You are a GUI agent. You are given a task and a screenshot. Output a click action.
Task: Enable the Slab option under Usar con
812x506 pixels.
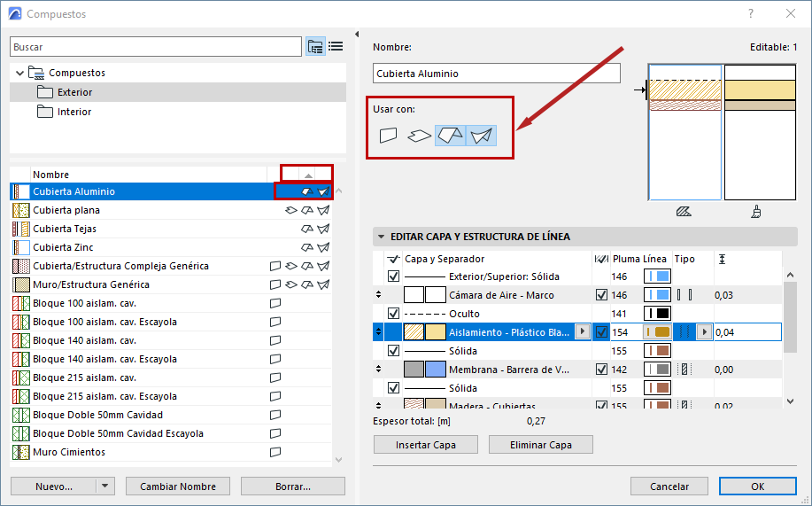419,136
